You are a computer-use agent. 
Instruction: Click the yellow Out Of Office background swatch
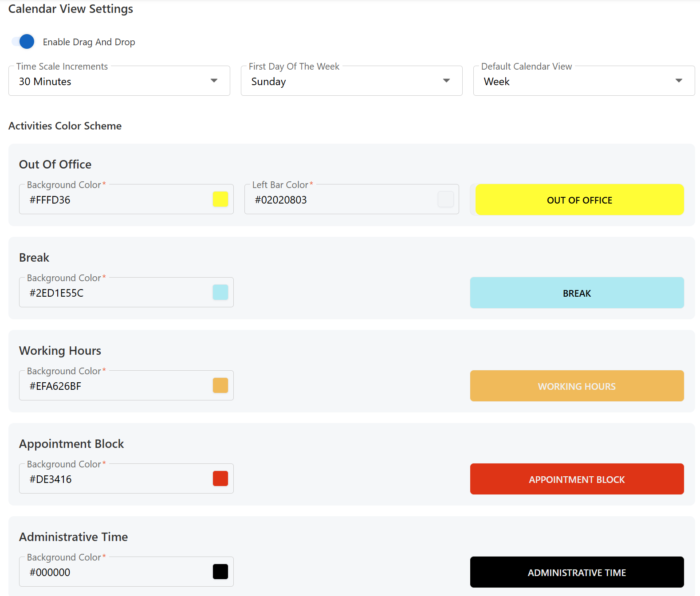tap(220, 199)
